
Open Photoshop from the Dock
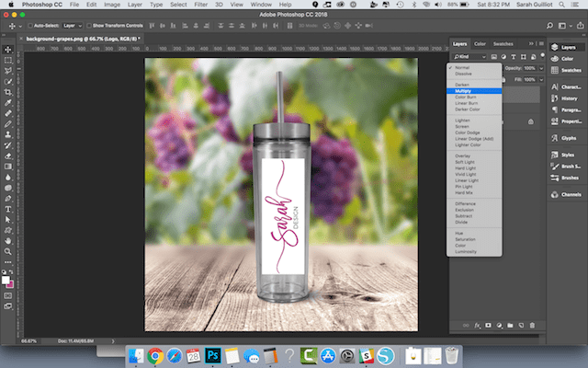pyautogui.click(x=212, y=354)
